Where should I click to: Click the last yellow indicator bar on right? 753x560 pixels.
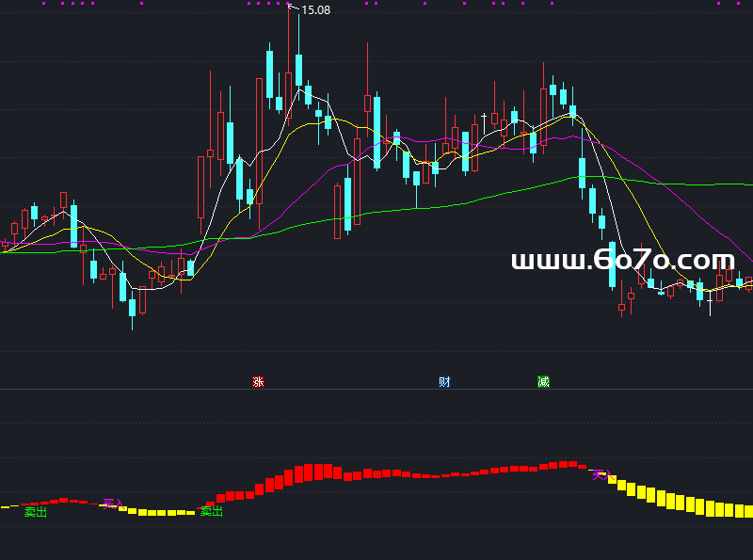[748, 511]
